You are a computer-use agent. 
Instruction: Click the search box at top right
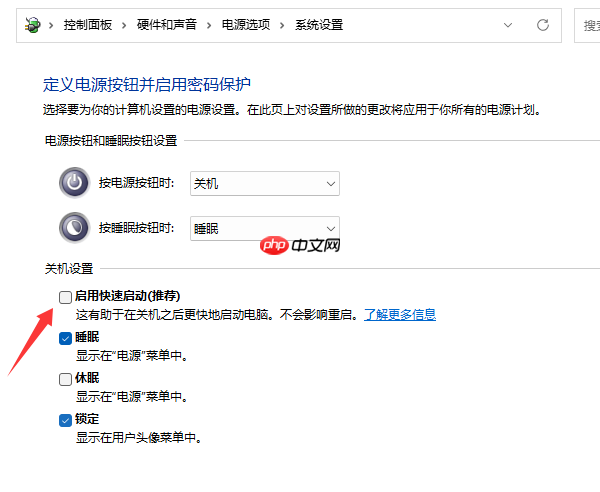(587, 25)
